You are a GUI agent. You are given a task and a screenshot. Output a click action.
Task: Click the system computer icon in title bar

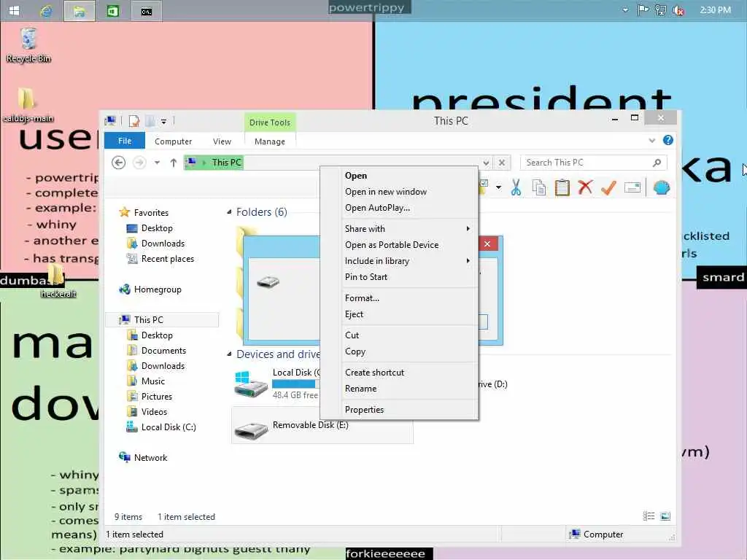[111, 122]
